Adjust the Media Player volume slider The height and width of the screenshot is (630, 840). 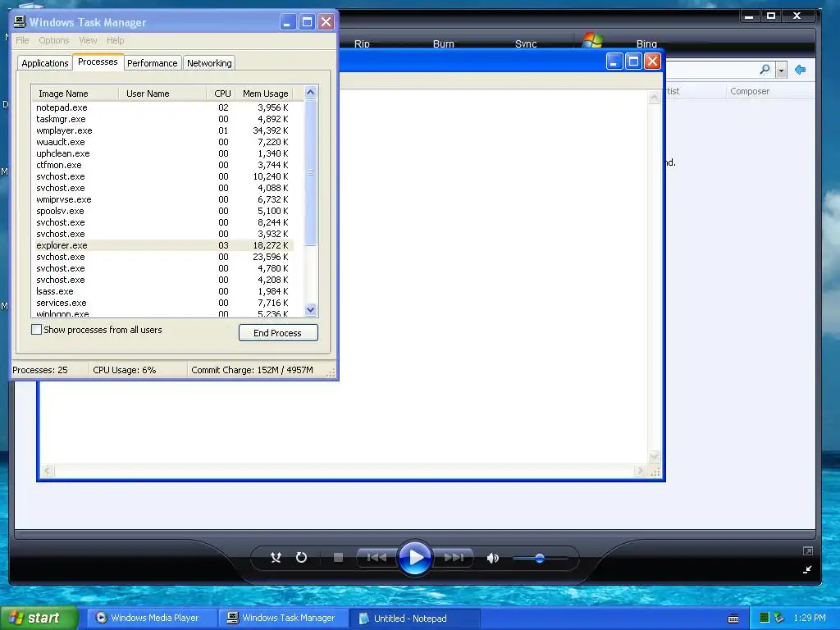click(540, 558)
